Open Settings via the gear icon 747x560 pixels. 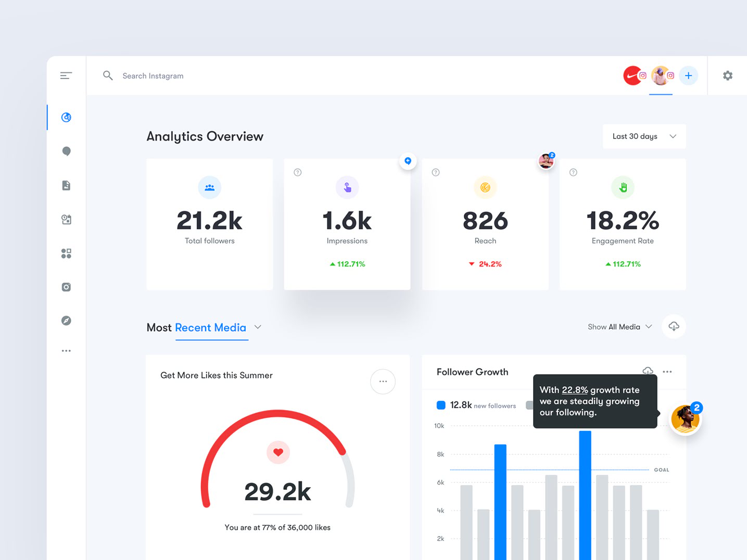727,75
